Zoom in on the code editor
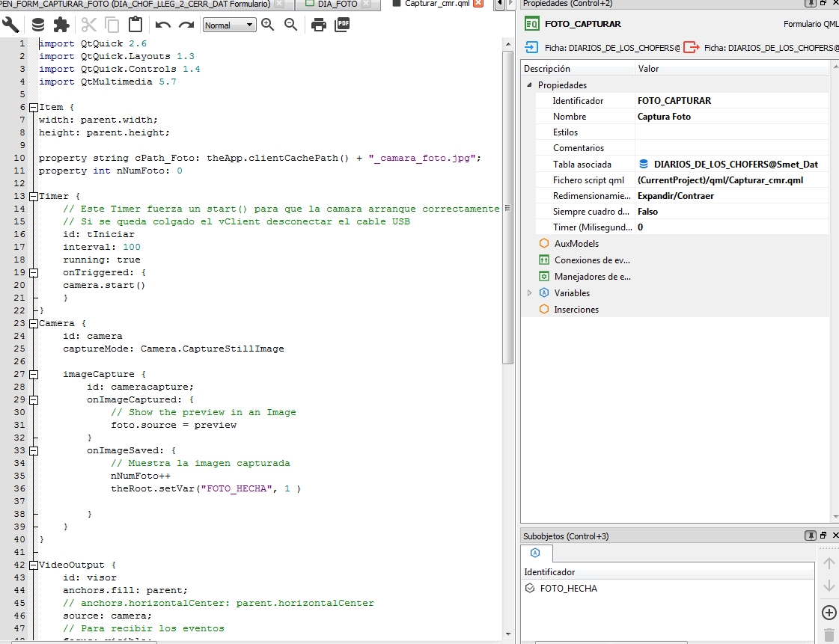Screen dimensions: 839x644 point(268,25)
